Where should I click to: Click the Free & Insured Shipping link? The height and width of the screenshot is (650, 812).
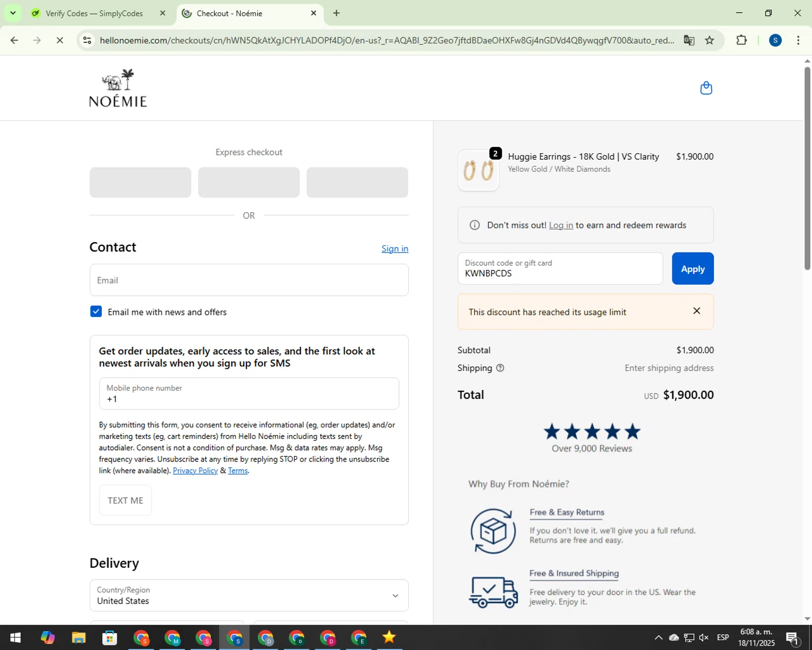[574, 574]
